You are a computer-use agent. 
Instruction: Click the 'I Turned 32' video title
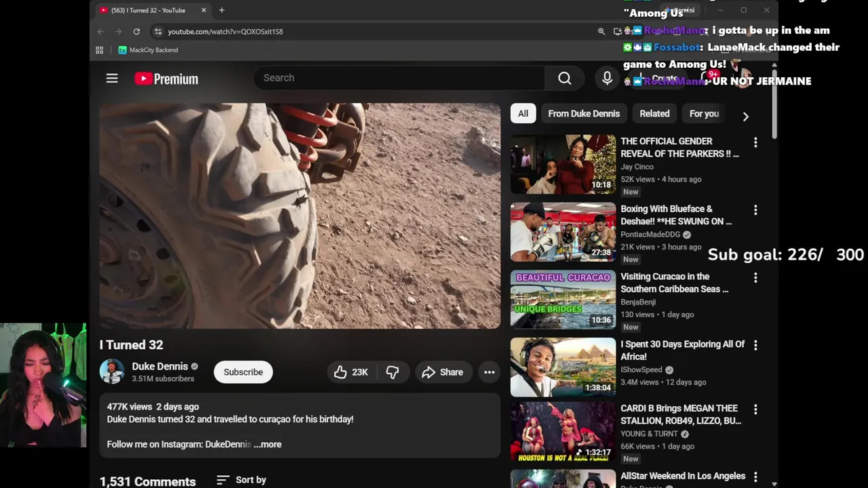click(x=132, y=345)
